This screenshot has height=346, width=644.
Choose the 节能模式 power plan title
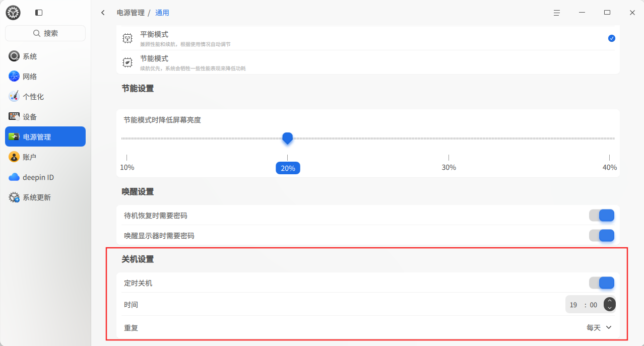coord(154,59)
